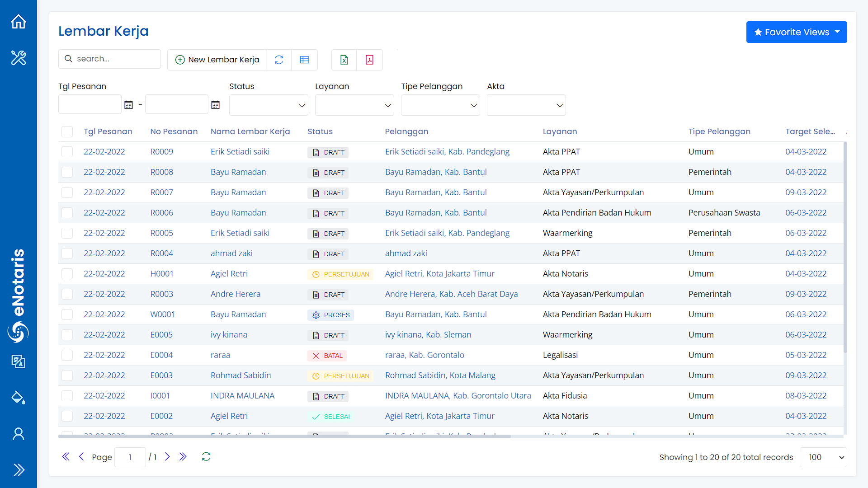
Task: Click the page number input box
Action: pyautogui.click(x=130, y=457)
